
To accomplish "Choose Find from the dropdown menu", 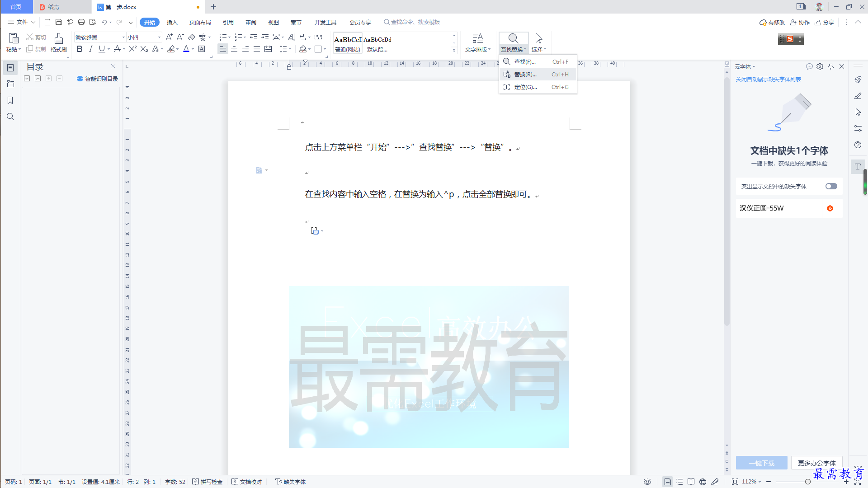I will [538, 61].
